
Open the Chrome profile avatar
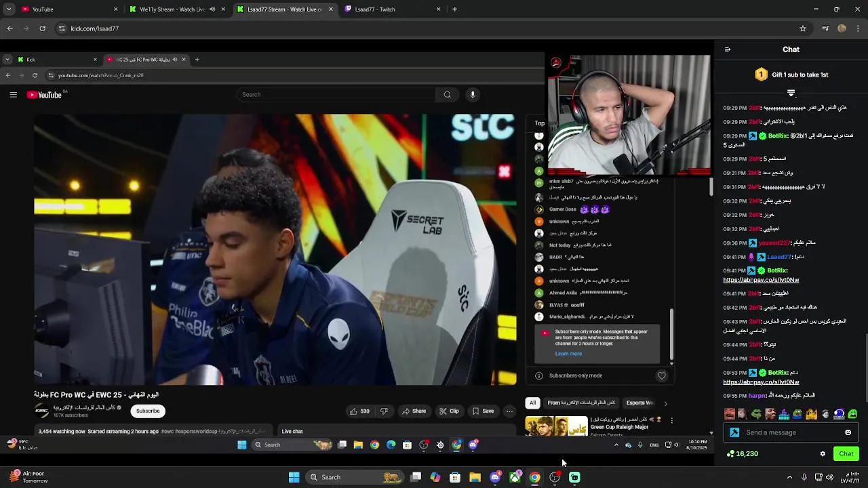[842, 28]
